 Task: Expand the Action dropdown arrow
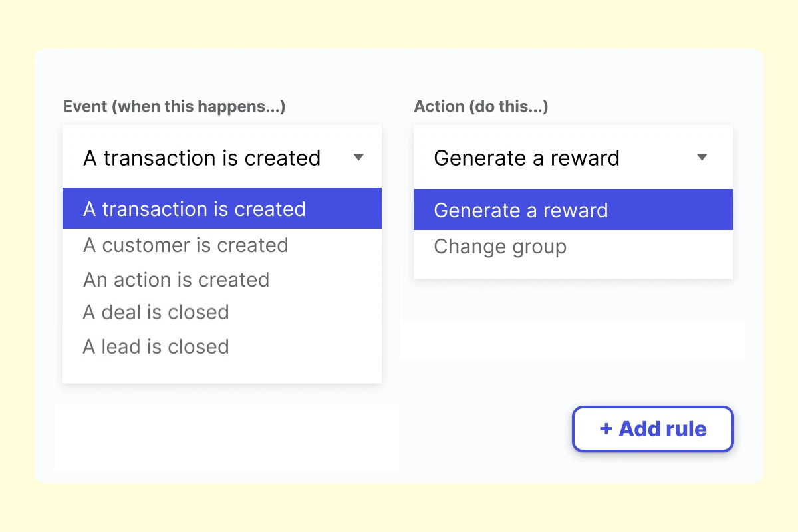(702, 158)
